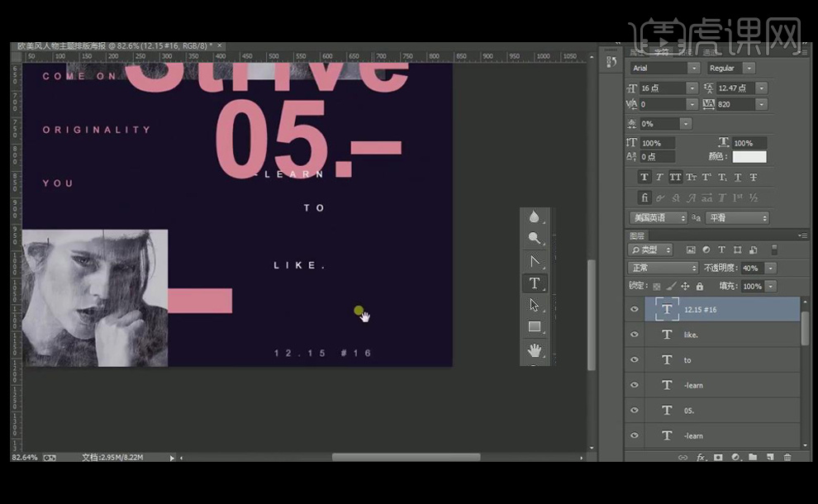Image resolution: width=818 pixels, height=504 pixels.
Task: Open the 美国英语 language dropdown
Action: coord(658,217)
